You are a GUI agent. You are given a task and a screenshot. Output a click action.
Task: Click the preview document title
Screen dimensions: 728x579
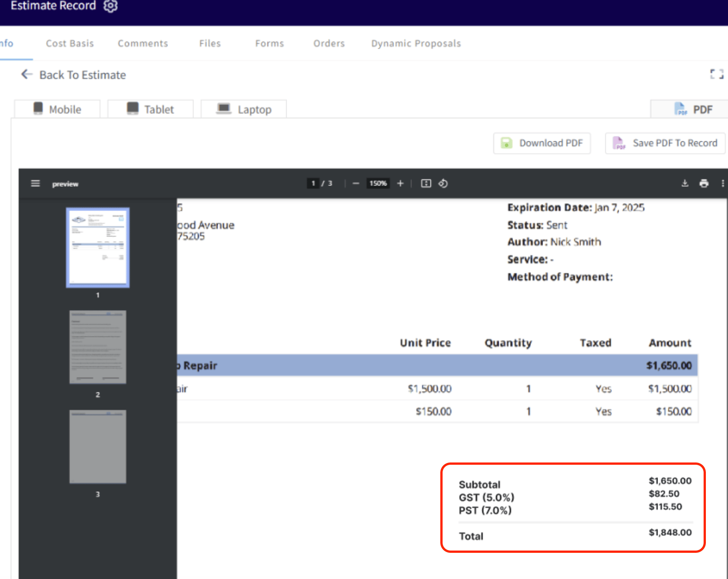[x=65, y=184]
